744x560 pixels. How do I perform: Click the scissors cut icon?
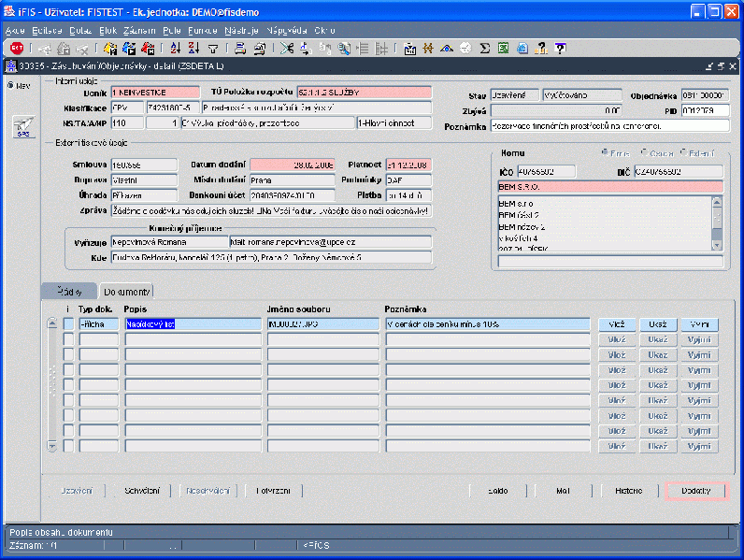(287, 48)
